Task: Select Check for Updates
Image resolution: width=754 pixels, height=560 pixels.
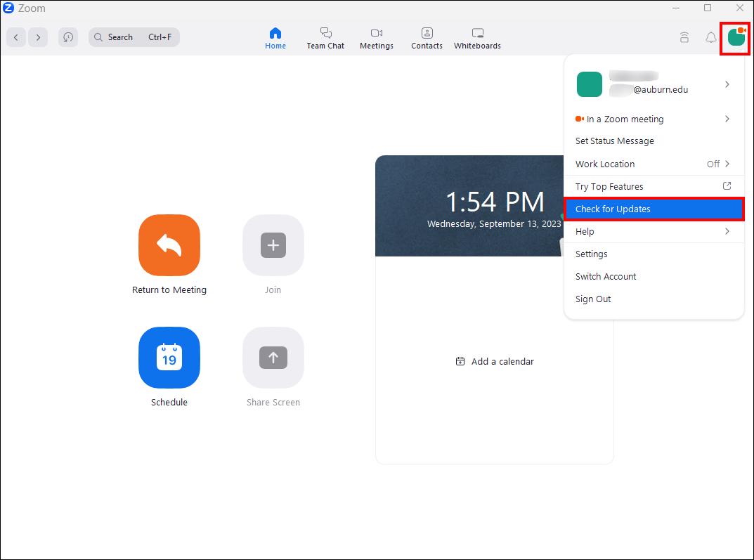Action: (x=654, y=209)
